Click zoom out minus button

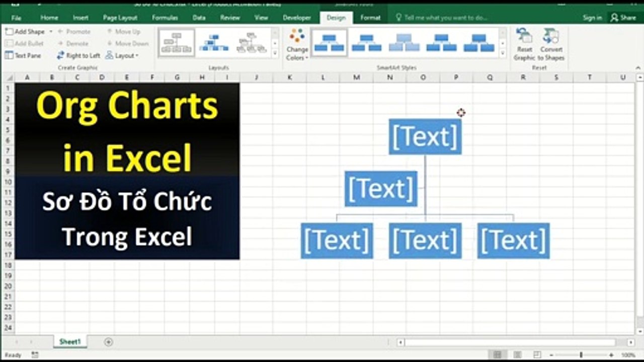coord(551,355)
